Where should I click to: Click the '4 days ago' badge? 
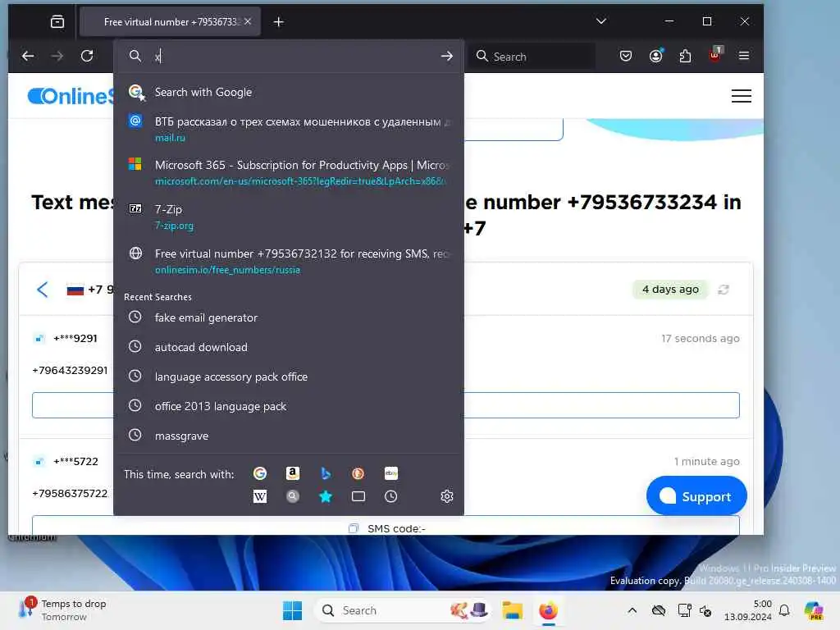coord(670,290)
